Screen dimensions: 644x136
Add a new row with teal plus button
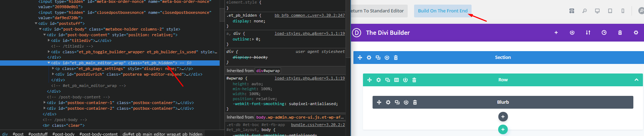tap(503, 130)
